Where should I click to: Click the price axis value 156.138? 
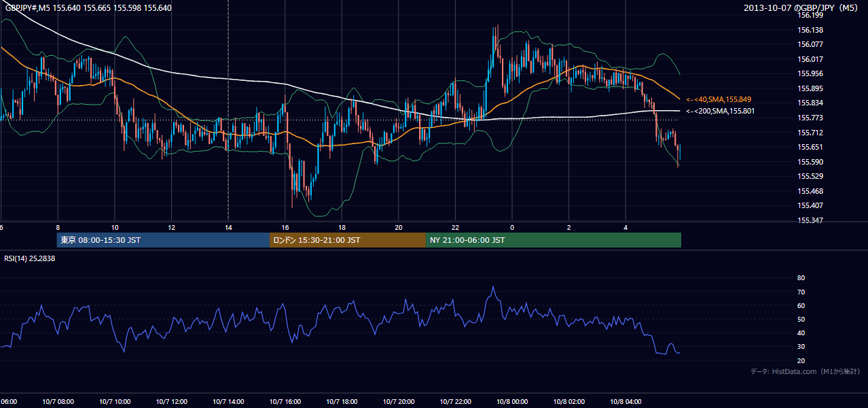pos(810,30)
